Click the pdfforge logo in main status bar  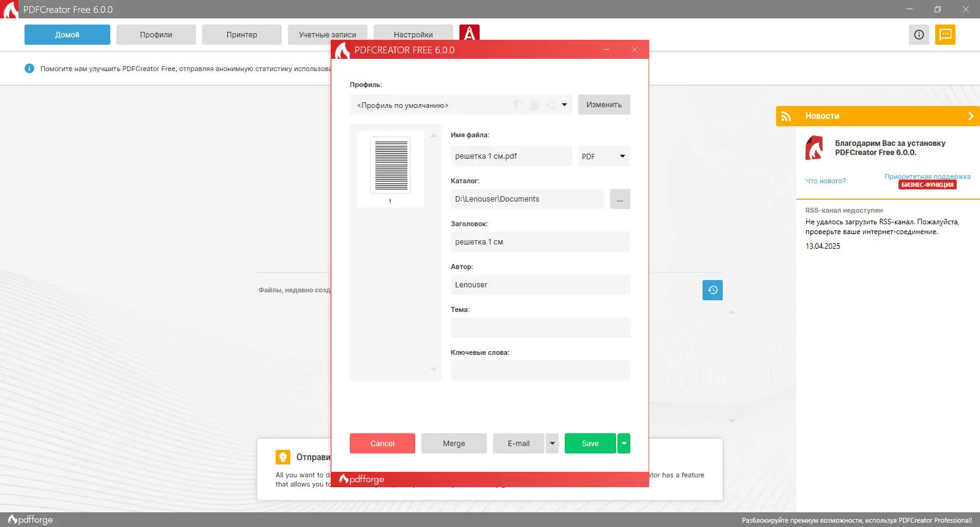point(31,520)
